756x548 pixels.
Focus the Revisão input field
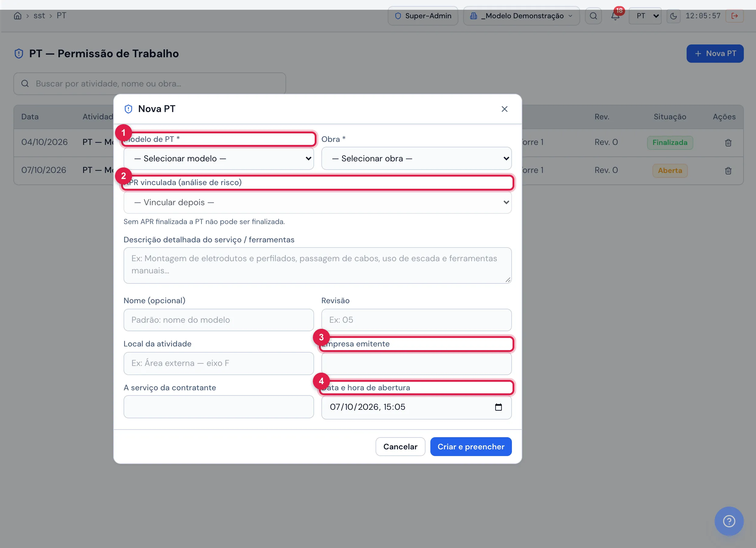pos(416,320)
